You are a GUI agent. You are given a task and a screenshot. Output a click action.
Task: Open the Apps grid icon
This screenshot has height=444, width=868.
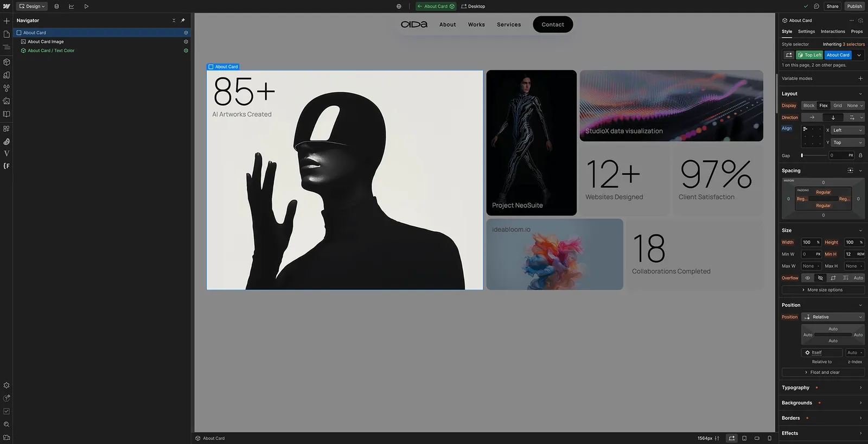click(7, 129)
